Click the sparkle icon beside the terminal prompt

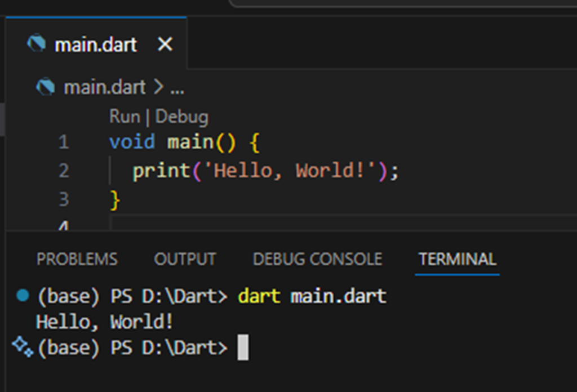coord(23,346)
